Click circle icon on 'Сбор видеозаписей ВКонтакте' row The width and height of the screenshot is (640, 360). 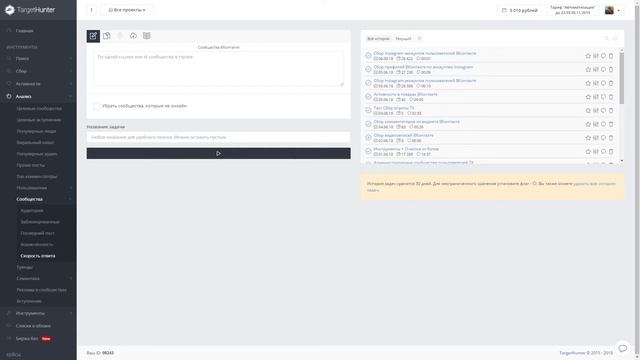(x=603, y=138)
